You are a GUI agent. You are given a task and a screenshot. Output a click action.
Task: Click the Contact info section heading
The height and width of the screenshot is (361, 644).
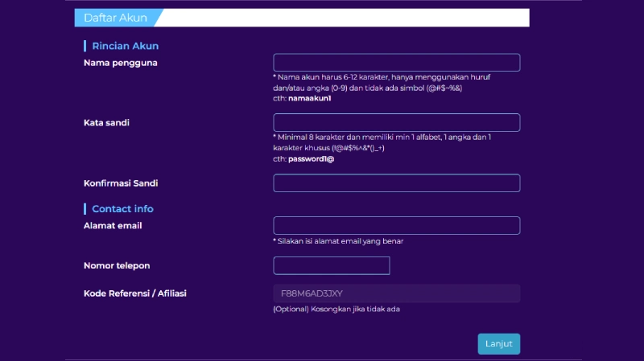122,209
